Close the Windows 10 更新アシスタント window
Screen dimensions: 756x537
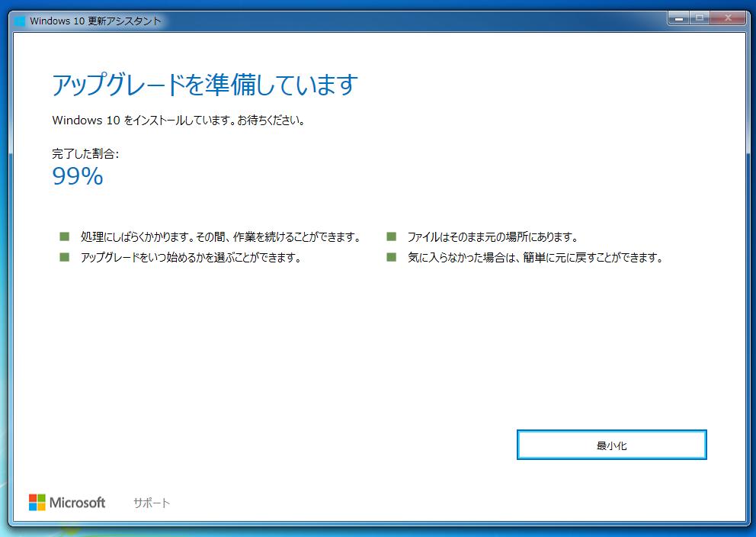pyautogui.click(x=728, y=18)
